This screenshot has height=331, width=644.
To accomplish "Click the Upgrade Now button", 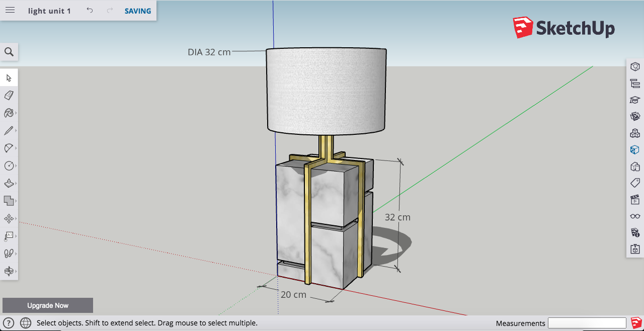I will click(x=48, y=305).
